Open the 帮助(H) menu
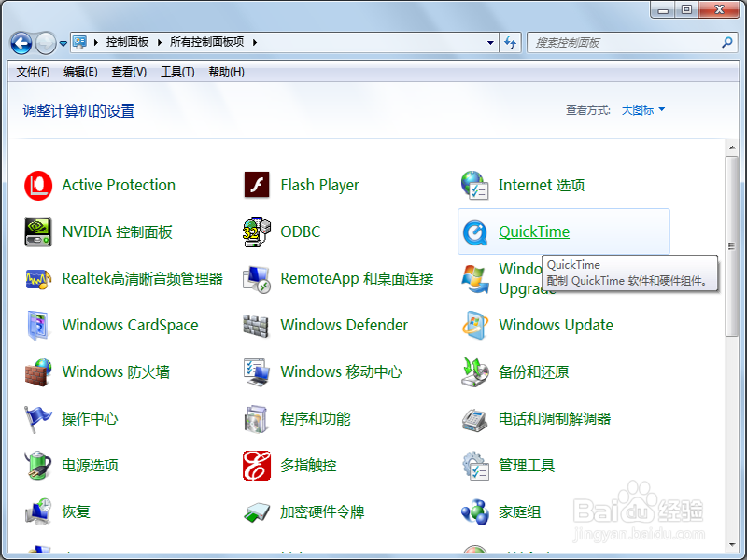 point(226,72)
